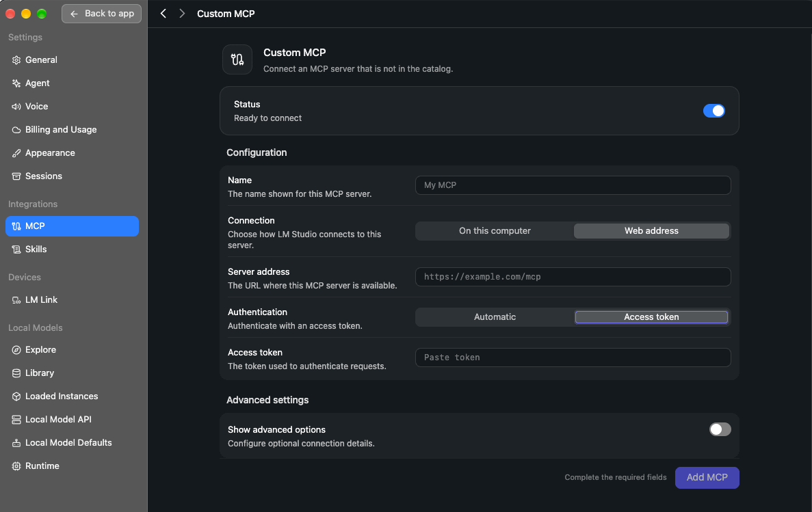Click the Library database icon

[x=16, y=373]
